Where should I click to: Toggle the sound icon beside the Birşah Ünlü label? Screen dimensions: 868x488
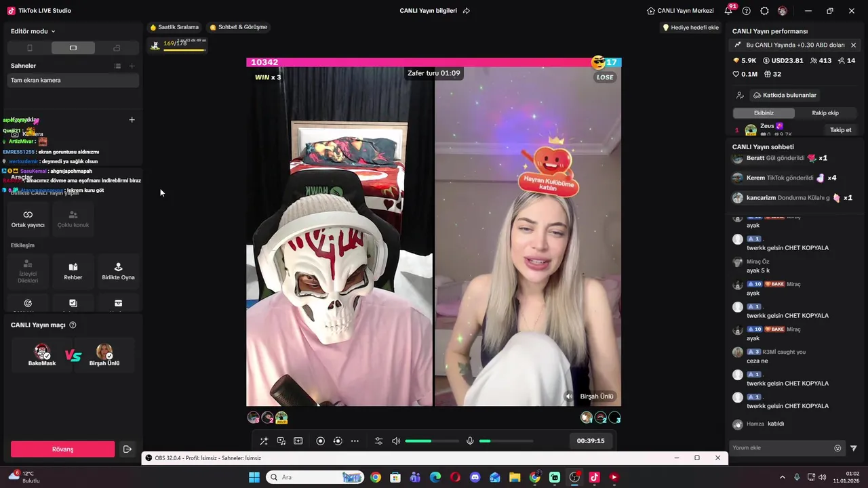coord(569,396)
